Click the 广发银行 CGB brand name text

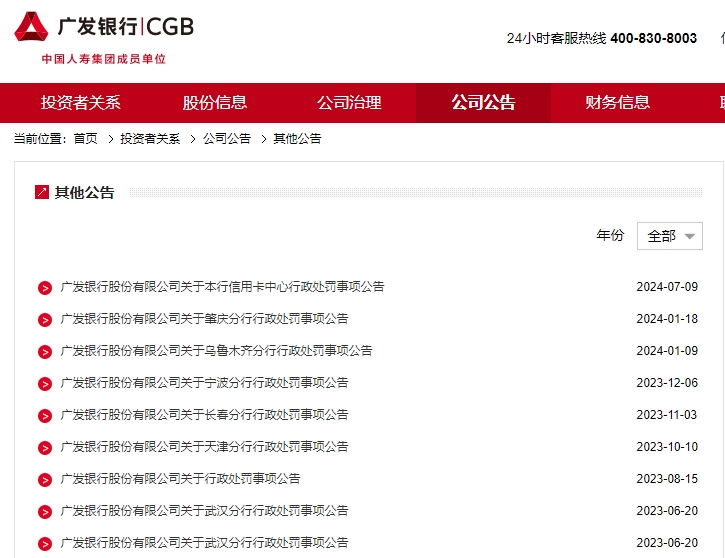pos(126,26)
